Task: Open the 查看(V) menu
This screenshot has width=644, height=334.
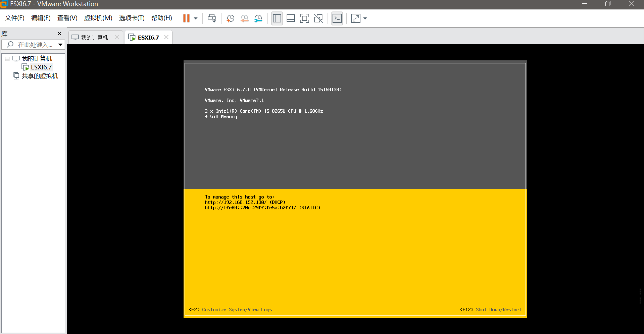Action: (x=67, y=18)
